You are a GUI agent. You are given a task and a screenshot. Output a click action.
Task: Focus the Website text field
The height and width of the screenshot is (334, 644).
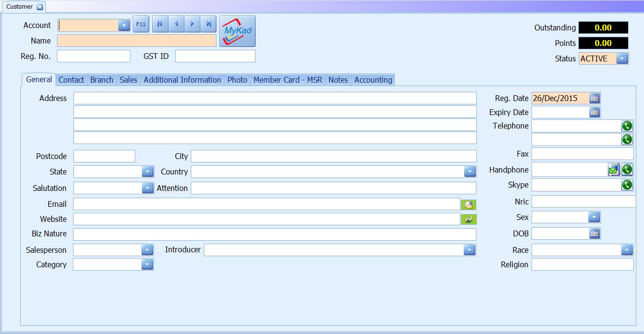pyautogui.click(x=267, y=219)
